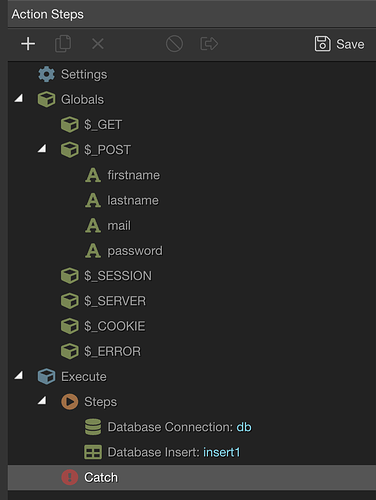The image size is (376, 500).
Task: Select the $_SESSION globals item
Action: (x=118, y=276)
